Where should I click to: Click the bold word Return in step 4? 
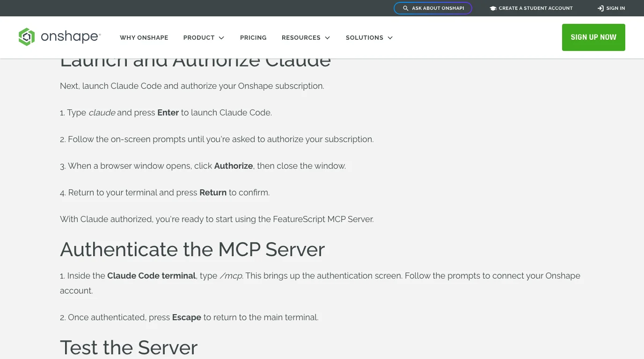click(x=213, y=193)
